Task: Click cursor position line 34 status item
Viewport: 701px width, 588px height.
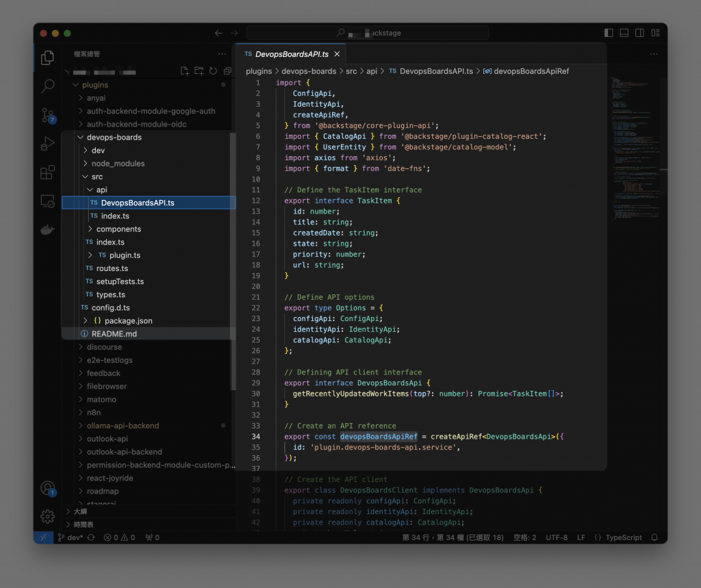Action: pyautogui.click(x=453, y=537)
